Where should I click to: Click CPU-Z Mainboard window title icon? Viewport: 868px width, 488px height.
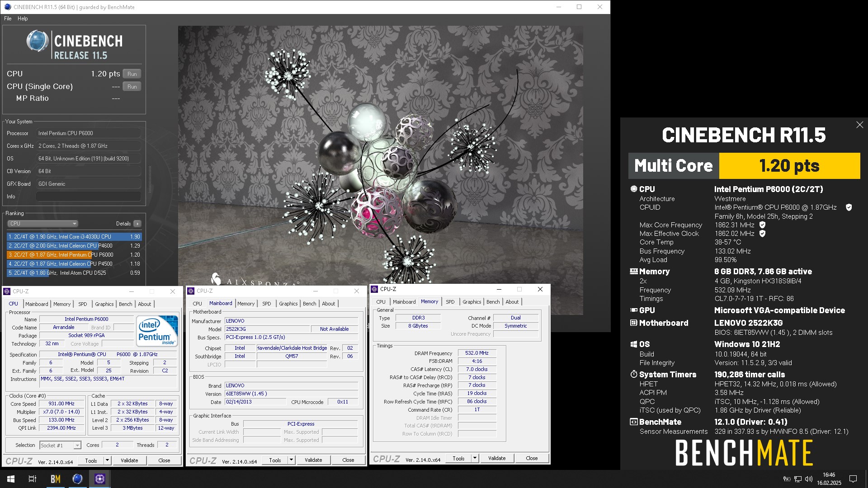click(191, 291)
